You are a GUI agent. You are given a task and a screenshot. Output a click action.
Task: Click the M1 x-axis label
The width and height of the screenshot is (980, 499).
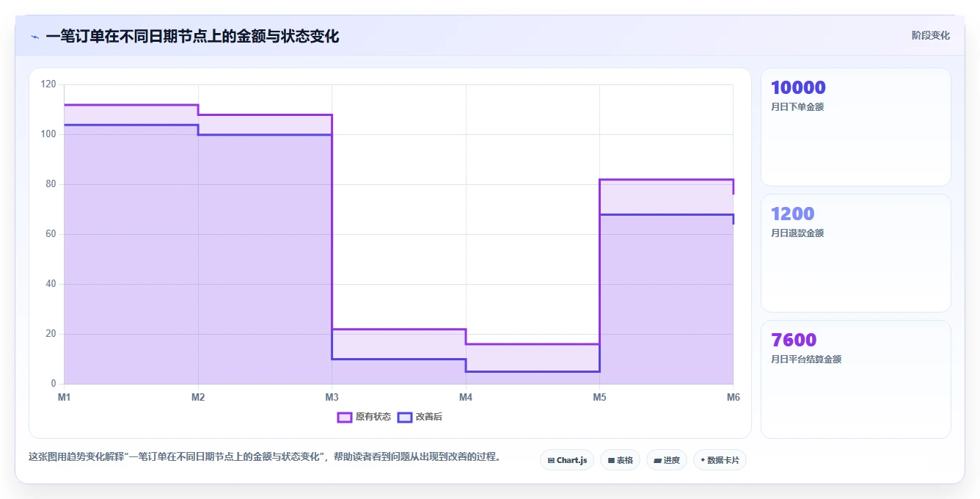coord(65,397)
